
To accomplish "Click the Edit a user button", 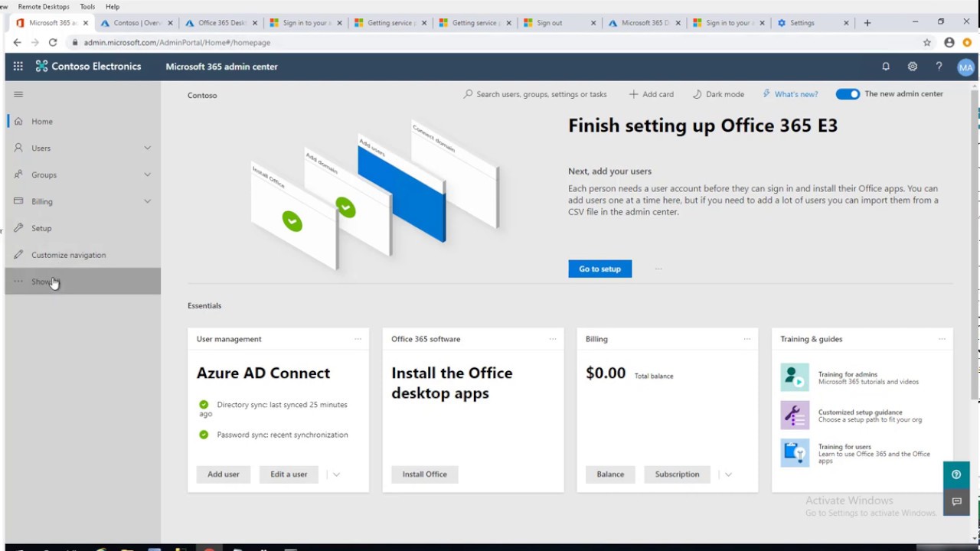I will [x=289, y=474].
